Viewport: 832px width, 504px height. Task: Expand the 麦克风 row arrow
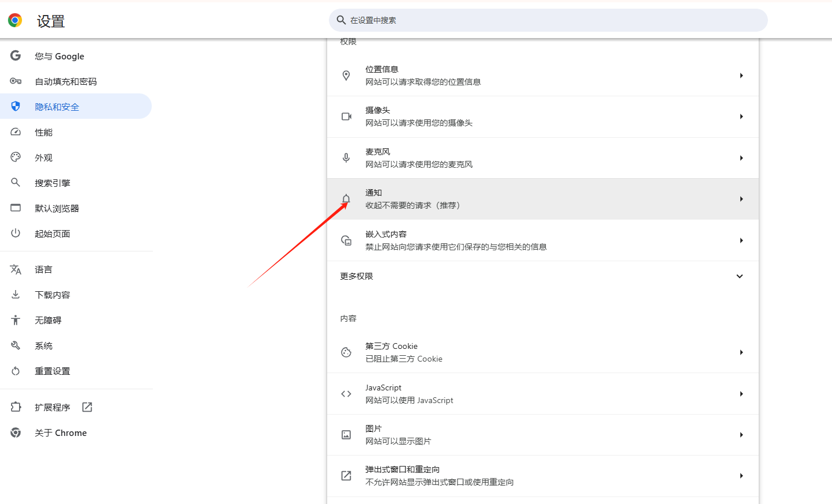pyautogui.click(x=741, y=158)
